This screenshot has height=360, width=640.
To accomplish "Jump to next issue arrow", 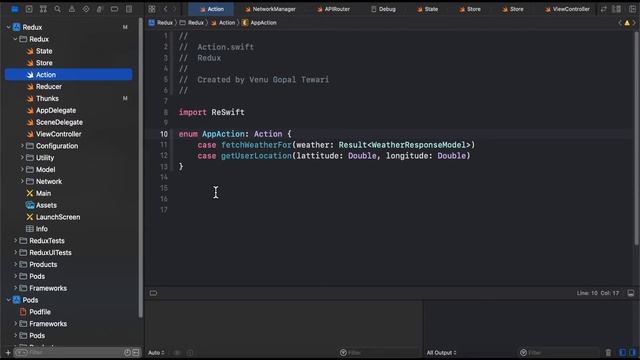I will [634, 23].
